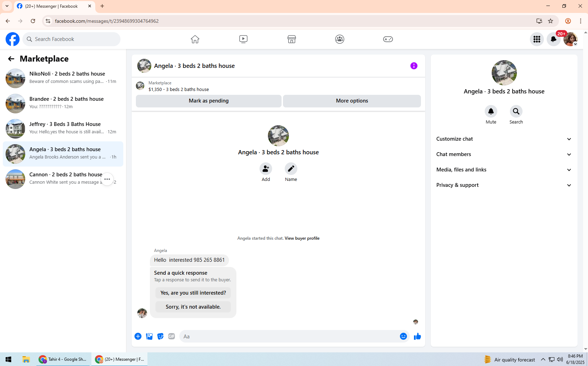Screen dimensions: 588x366
Task: Open Air quality forecast widget on taskbar
Action: [510, 359]
